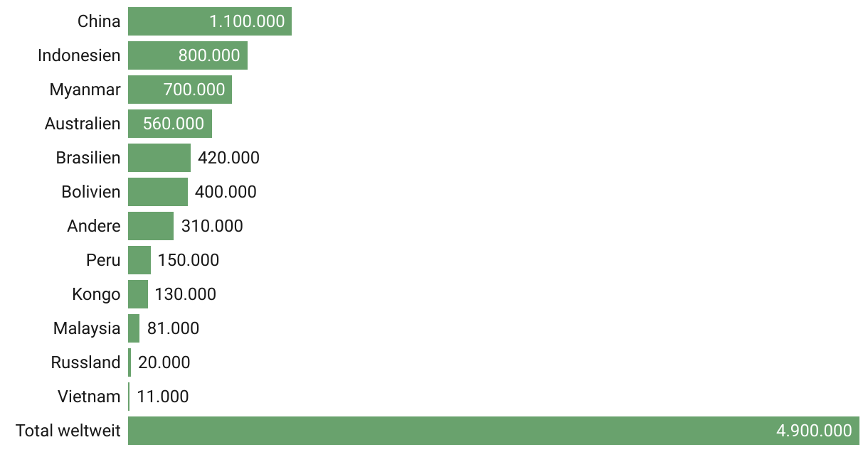Click the Russland country label
The width and height of the screenshot is (868, 452).
85,362
